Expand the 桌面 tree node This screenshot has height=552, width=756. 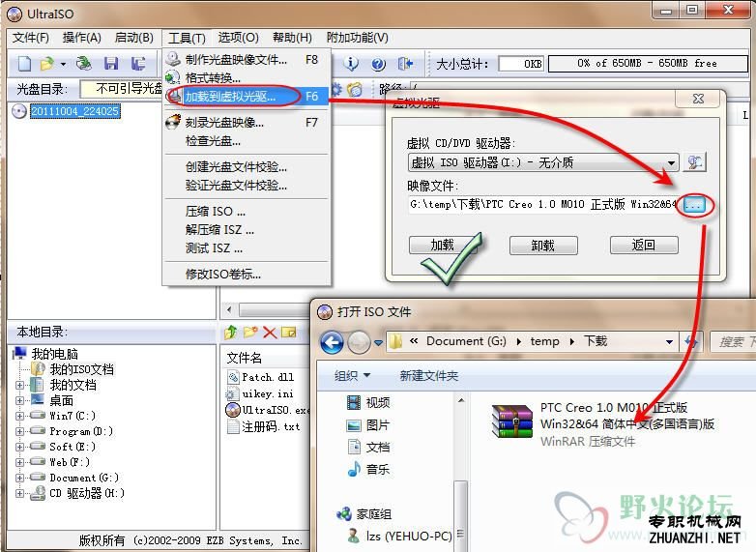point(19,400)
